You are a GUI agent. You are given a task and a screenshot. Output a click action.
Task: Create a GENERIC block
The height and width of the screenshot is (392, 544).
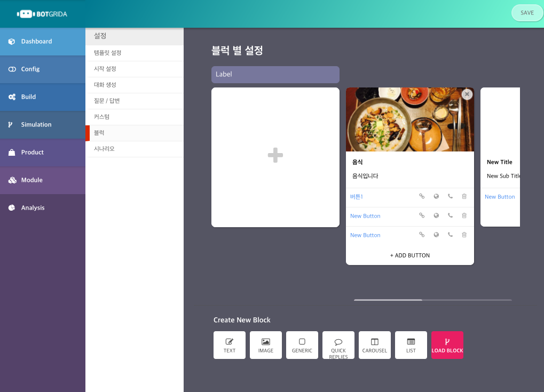302,345
